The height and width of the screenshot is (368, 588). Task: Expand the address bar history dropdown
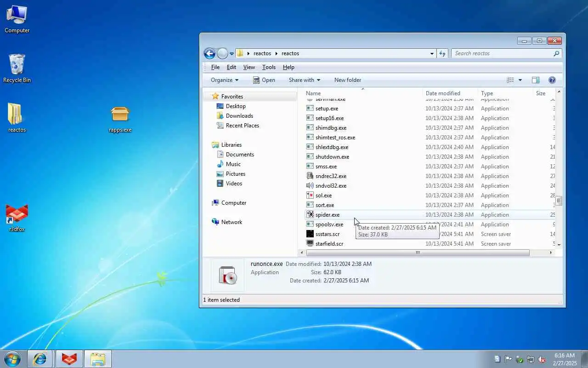pos(432,54)
